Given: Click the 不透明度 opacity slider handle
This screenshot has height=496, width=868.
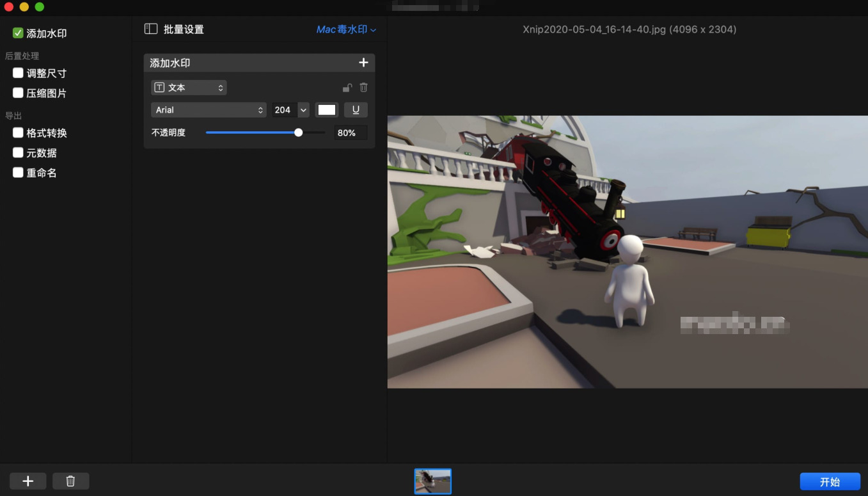Looking at the screenshot, I should click(298, 132).
